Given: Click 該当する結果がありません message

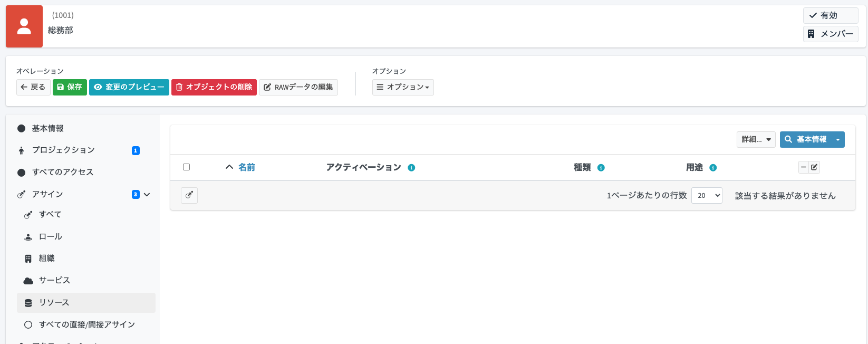Looking at the screenshot, I should coord(785,196).
